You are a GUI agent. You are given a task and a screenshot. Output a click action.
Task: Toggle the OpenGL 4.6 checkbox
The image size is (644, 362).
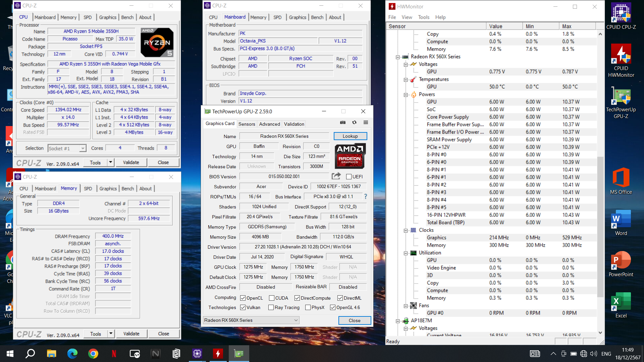[333, 307]
